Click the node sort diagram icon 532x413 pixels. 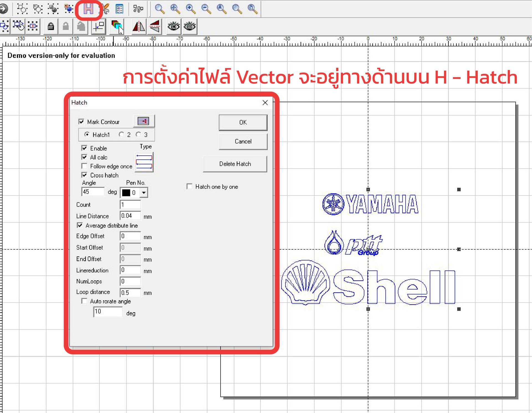(138, 9)
